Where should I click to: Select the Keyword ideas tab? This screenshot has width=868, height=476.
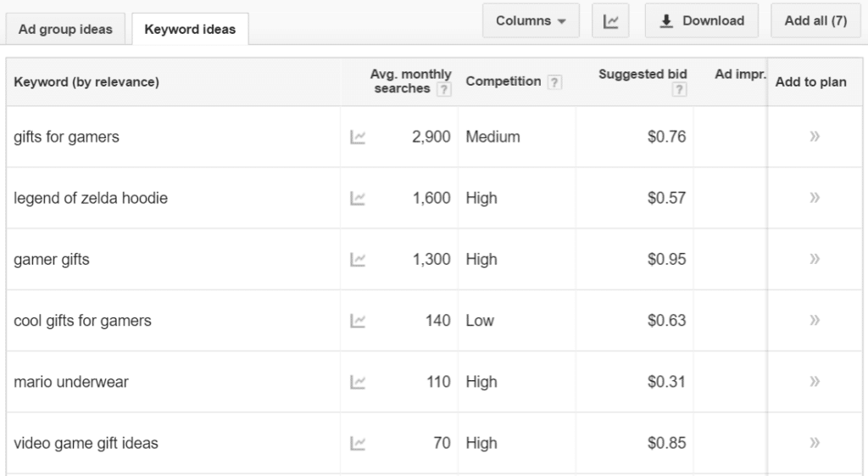190,29
